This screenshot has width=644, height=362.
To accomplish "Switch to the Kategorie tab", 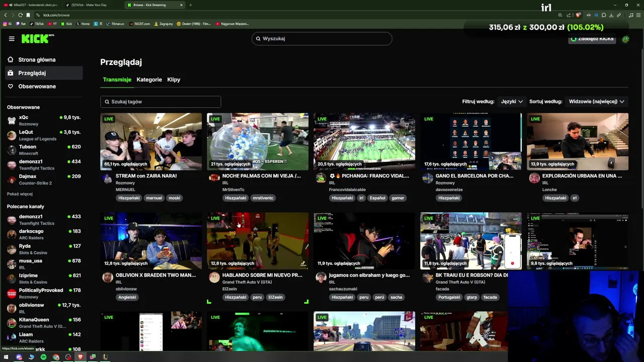I will point(149,79).
